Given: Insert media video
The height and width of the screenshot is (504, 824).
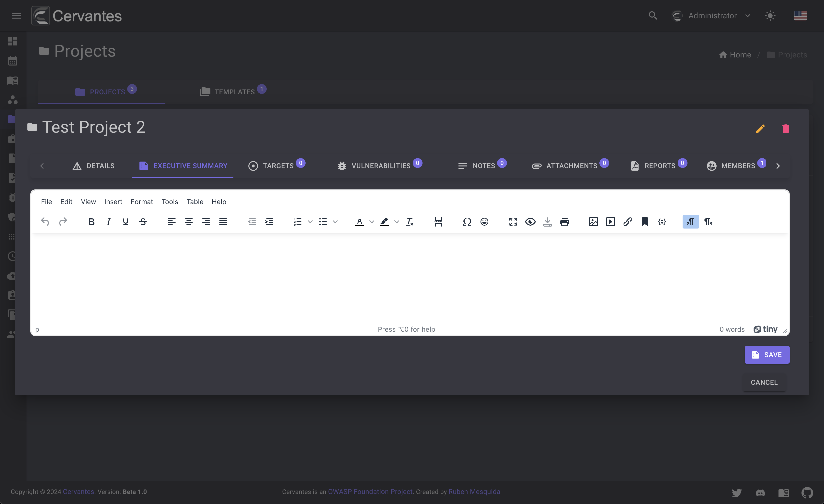Looking at the screenshot, I should 611,222.
